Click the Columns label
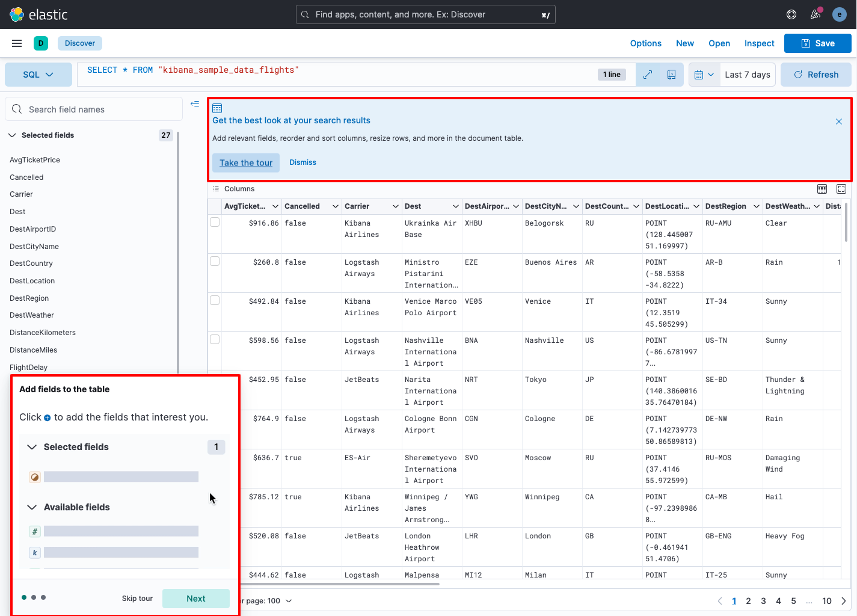The height and width of the screenshot is (616, 857). [239, 189]
